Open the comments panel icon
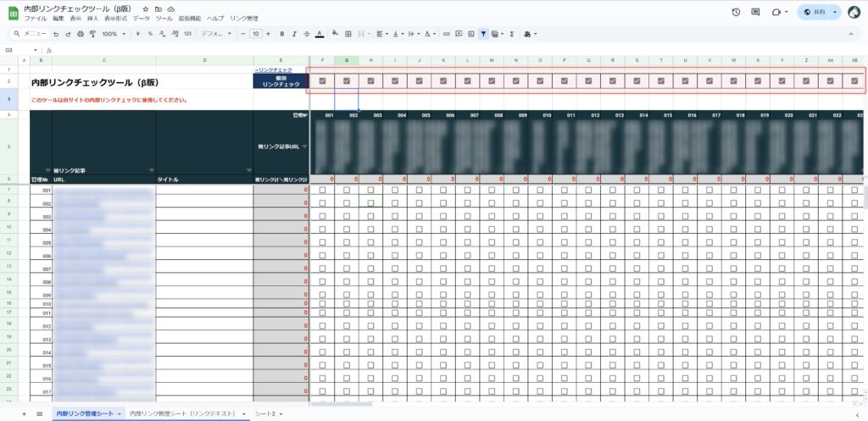 755,13
